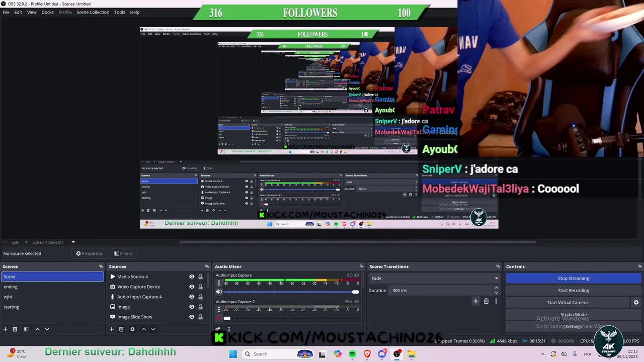Open virtual camera settings gear icon

(636, 303)
